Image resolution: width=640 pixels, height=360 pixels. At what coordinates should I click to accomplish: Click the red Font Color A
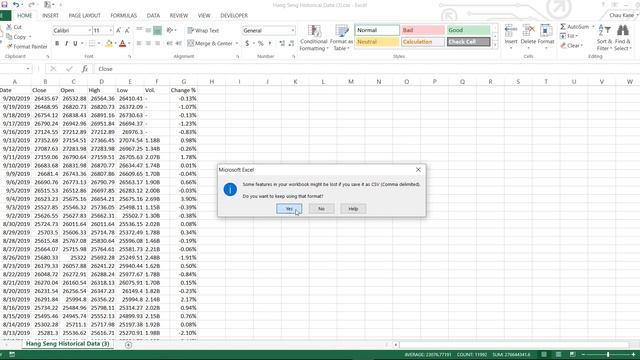pyautogui.click(x=122, y=43)
